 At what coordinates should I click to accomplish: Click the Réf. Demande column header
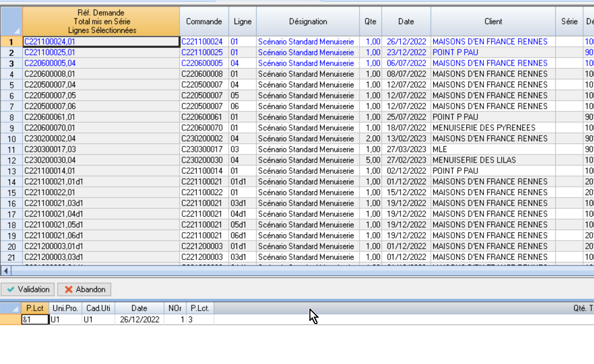(x=101, y=22)
